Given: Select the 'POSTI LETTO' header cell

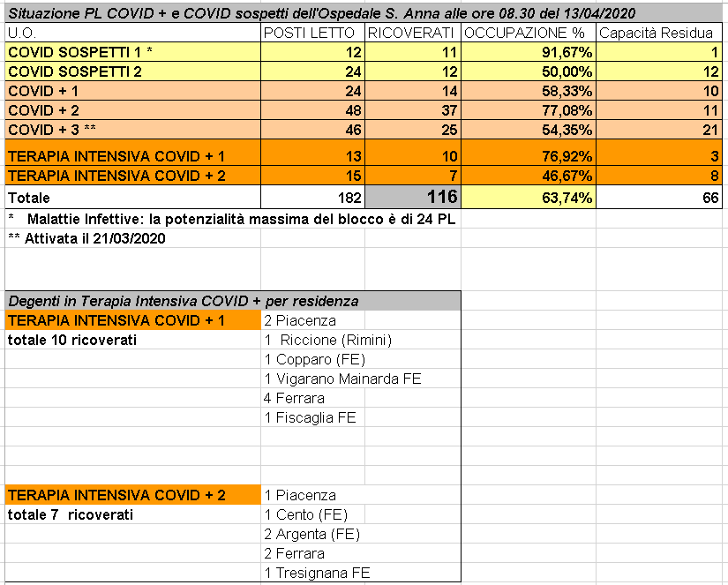Looking at the screenshot, I should tap(312, 33).
